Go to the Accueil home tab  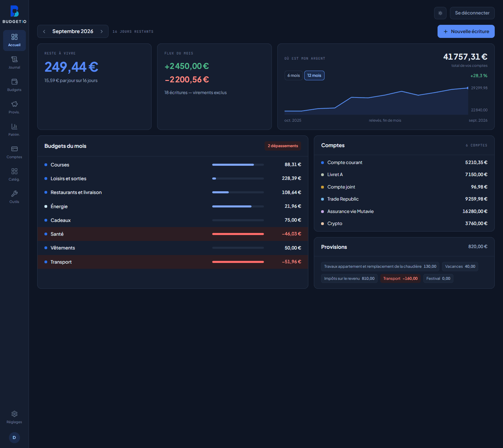coord(14,40)
